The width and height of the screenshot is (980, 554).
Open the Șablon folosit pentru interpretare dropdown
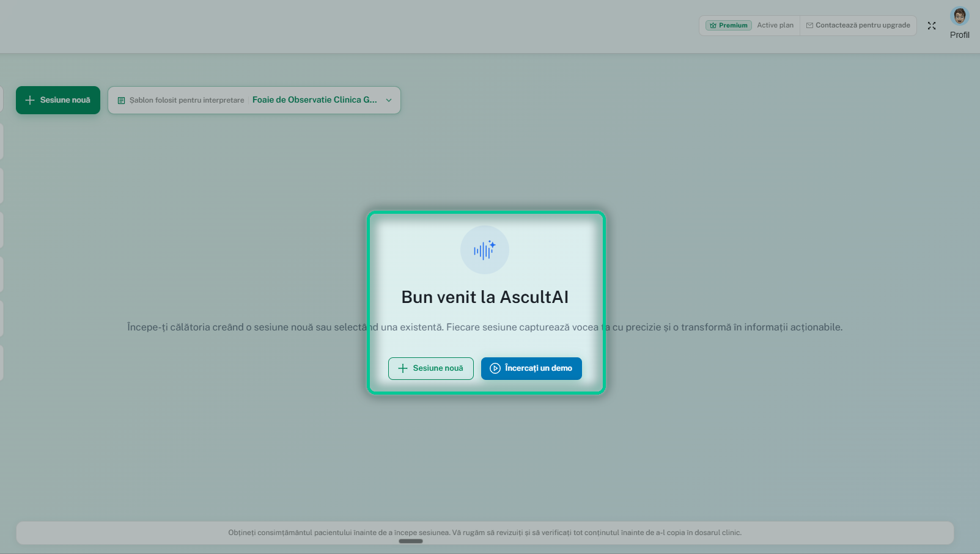point(254,100)
